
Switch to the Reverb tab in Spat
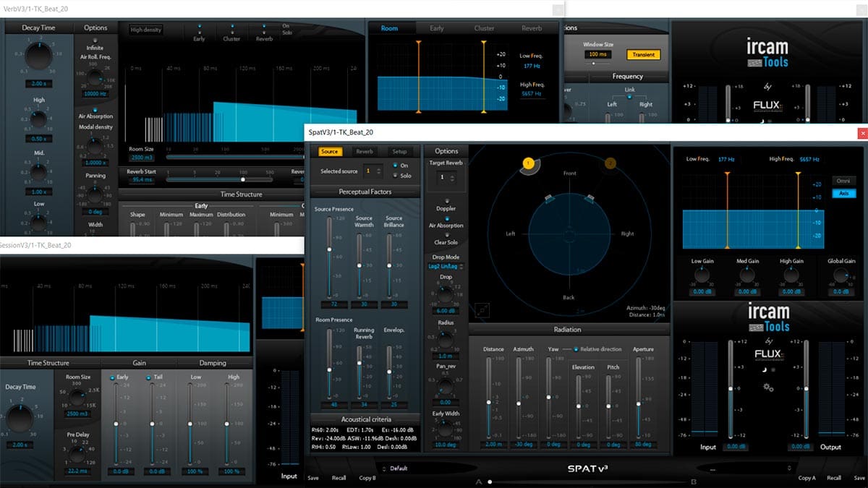point(365,152)
